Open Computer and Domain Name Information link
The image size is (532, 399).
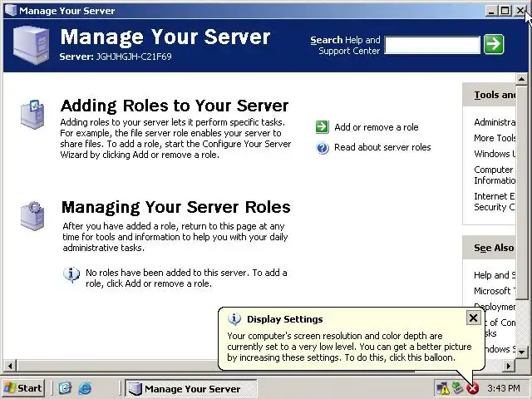click(495, 175)
